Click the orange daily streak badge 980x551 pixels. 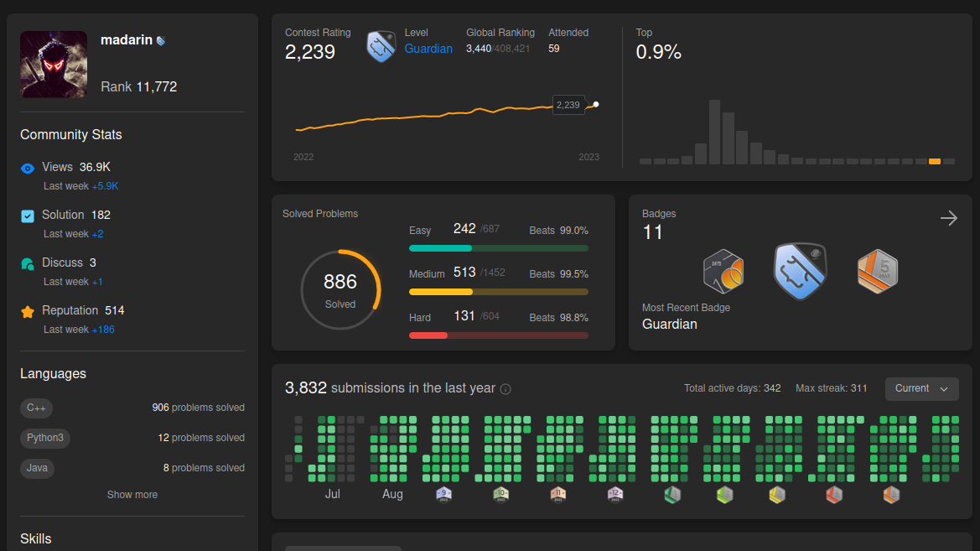723,272
